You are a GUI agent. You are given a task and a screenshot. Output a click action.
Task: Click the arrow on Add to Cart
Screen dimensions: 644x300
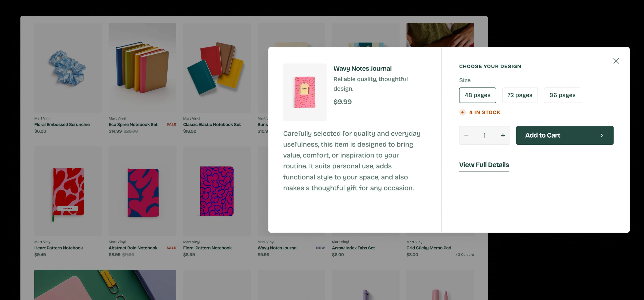(x=602, y=135)
